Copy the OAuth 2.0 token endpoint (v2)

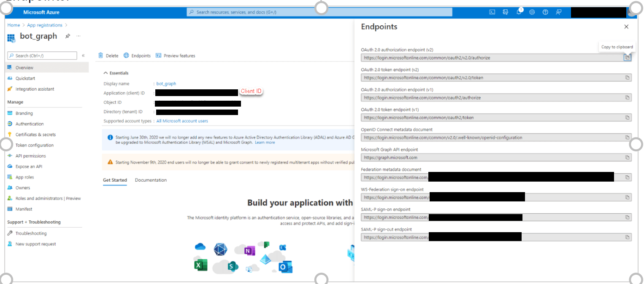pos(626,78)
